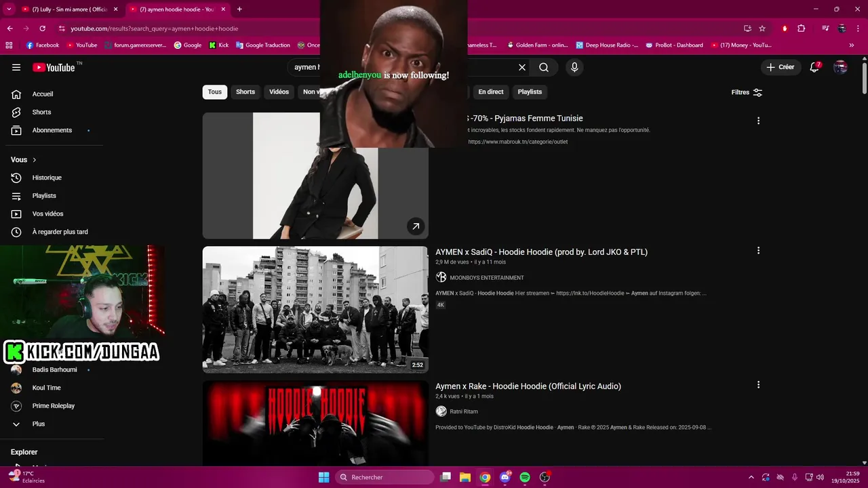Click the Google Traduction bookmark
868x488 pixels.
[x=262, y=45]
